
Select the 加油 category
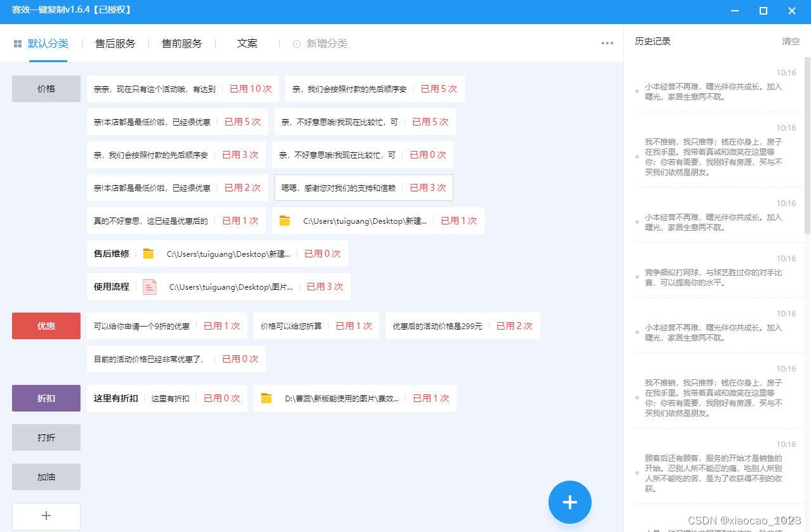coord(45,476)
